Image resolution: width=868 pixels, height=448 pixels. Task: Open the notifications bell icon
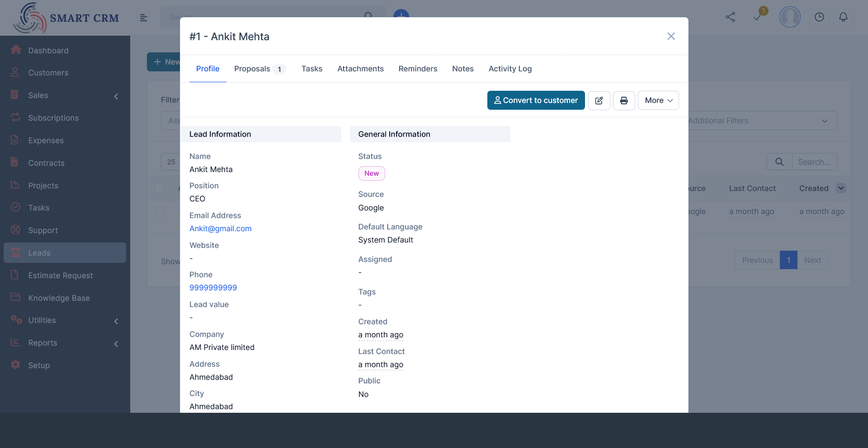pos(844,17)
